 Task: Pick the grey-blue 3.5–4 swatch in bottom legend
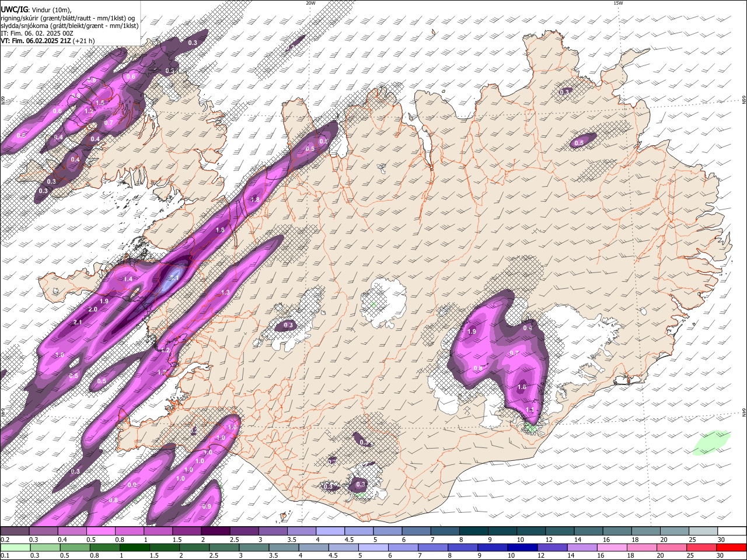tap(283, 547)
